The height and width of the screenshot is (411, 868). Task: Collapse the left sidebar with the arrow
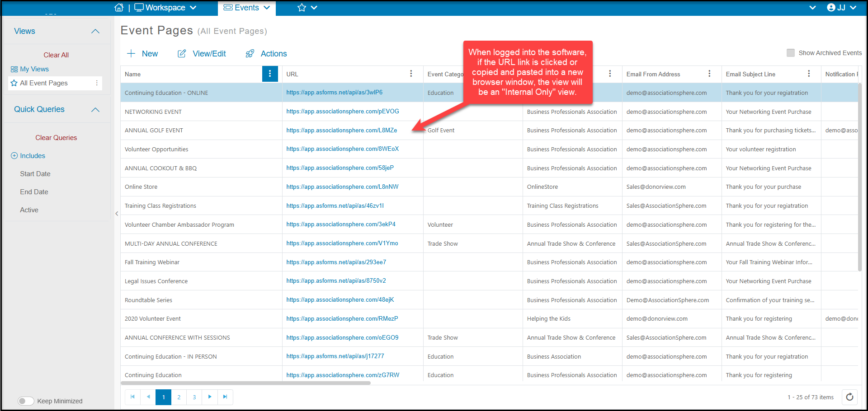[x=117, y=214]
